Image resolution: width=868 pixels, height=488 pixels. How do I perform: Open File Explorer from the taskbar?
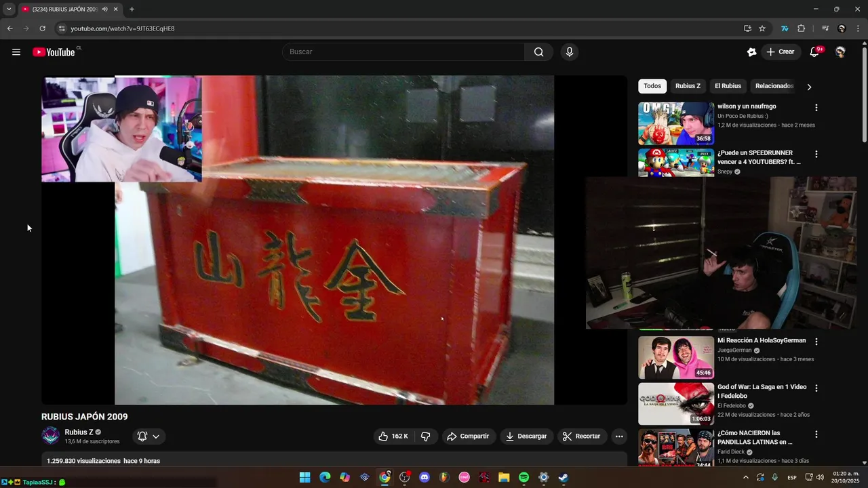[x=504, y=478]
